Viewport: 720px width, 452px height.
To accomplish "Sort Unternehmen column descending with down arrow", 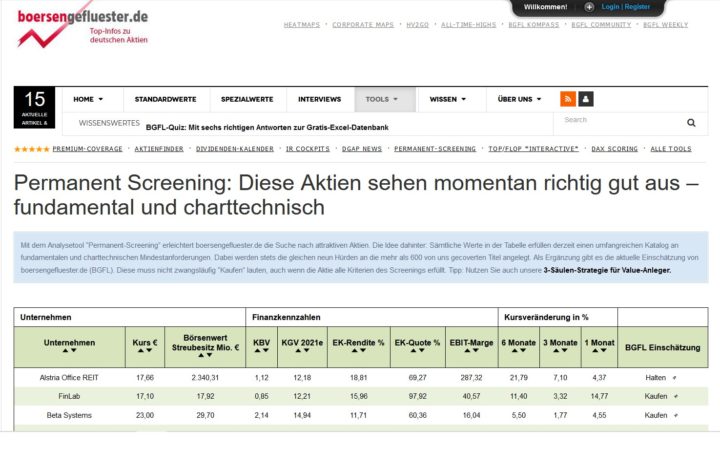I will [x=73, y=350].
